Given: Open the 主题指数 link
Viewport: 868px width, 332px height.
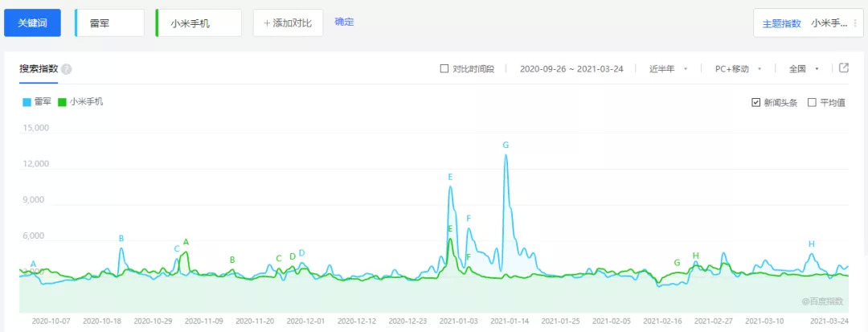Looking at the screenshot, I should point(782,23).
